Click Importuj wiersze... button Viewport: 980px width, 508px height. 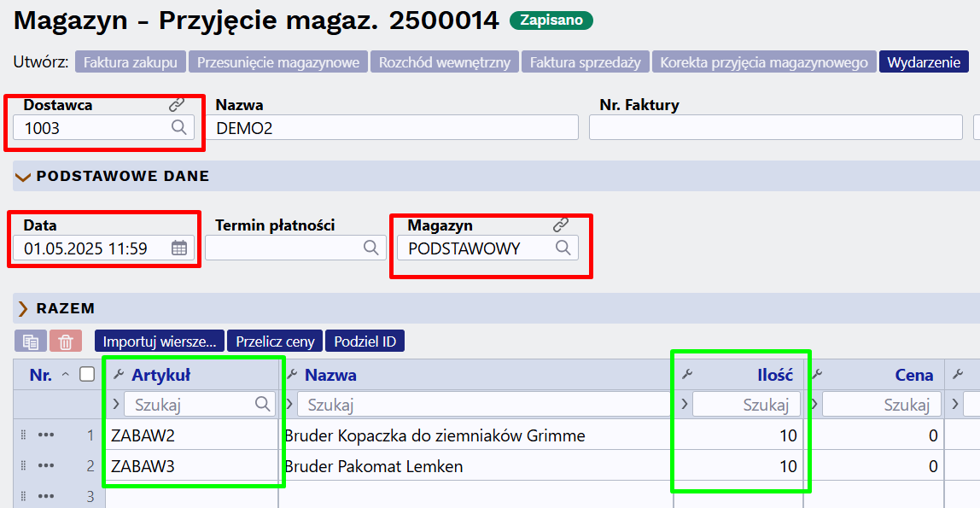160,342
